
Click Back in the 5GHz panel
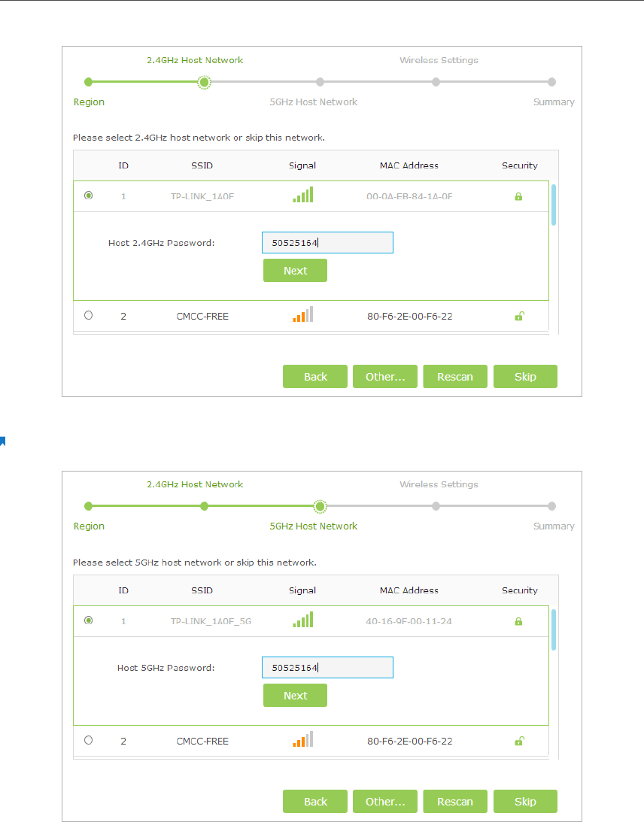tap(315, 801)
